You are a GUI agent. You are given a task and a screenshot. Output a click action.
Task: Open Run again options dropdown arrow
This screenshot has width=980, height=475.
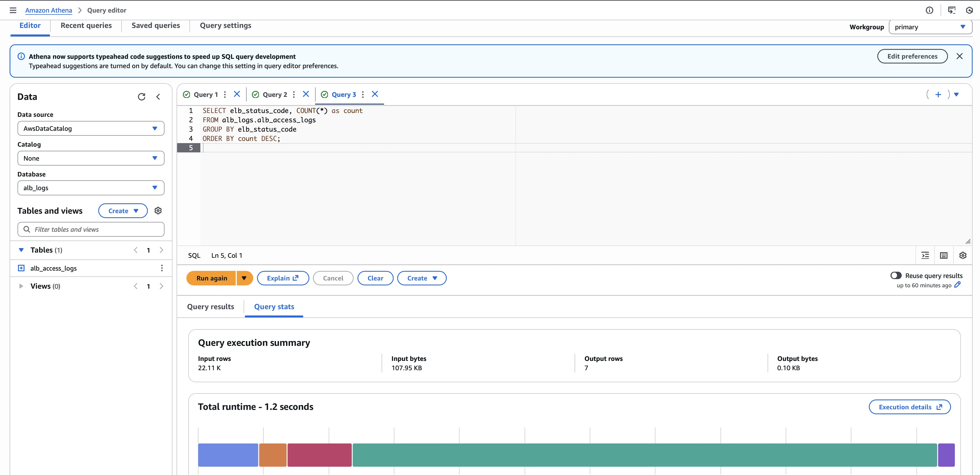(x=244, y=278)
